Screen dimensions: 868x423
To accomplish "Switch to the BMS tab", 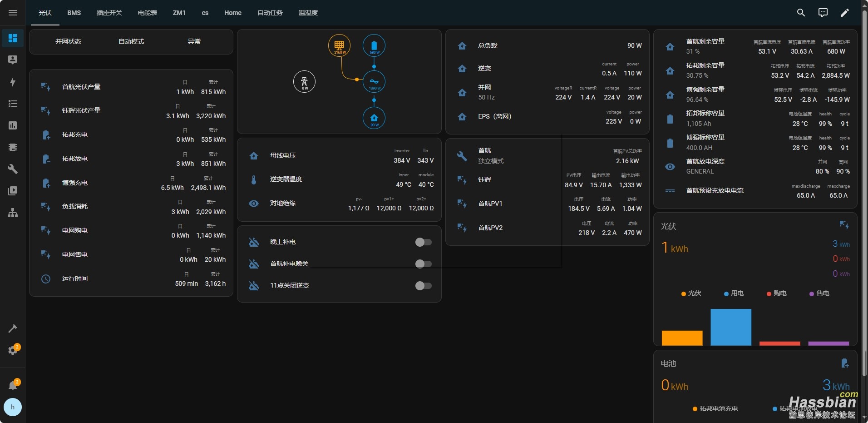I will pos(74,13).
